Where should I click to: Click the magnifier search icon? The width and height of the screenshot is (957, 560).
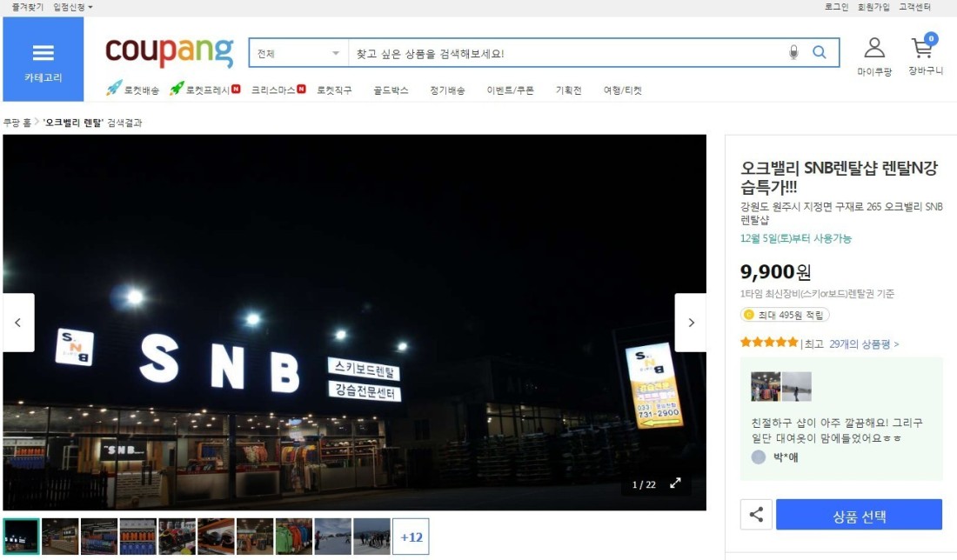819,52
